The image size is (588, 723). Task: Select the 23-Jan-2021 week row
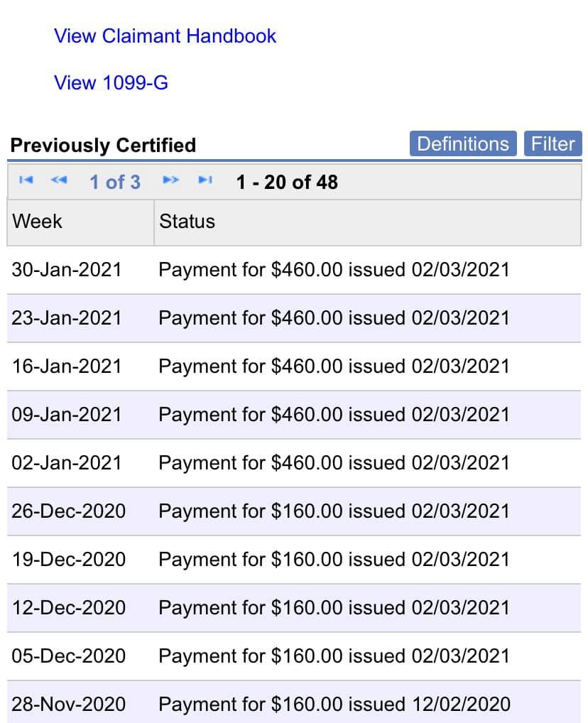tap(294, 318)
